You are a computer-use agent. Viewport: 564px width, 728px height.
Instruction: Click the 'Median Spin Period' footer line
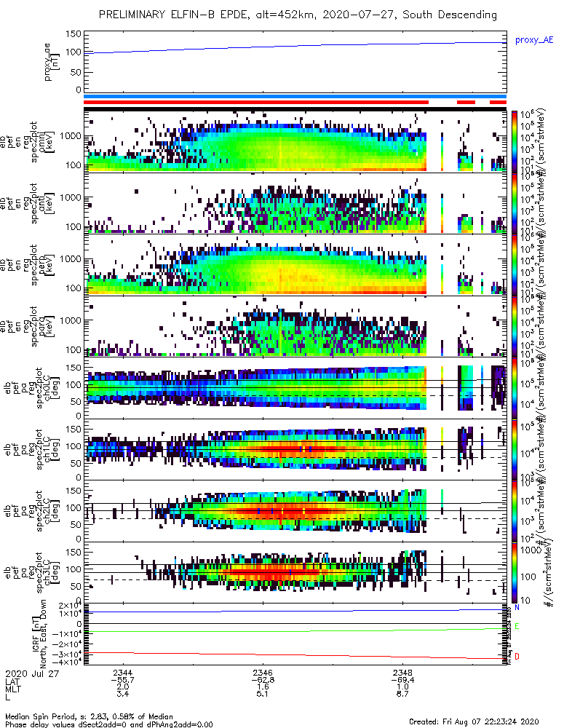tap(89, 716)
